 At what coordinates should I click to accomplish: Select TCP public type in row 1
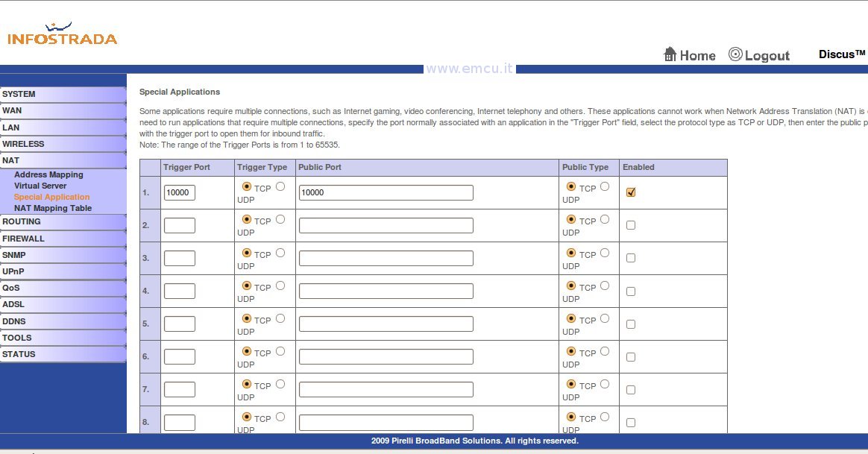(571, 186)
